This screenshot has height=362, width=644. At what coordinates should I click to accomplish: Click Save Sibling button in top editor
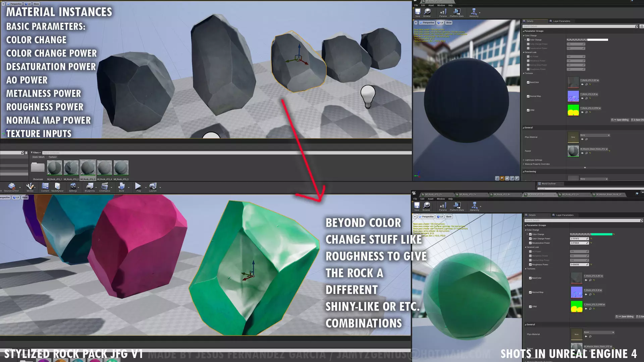(x=620, y=120)
